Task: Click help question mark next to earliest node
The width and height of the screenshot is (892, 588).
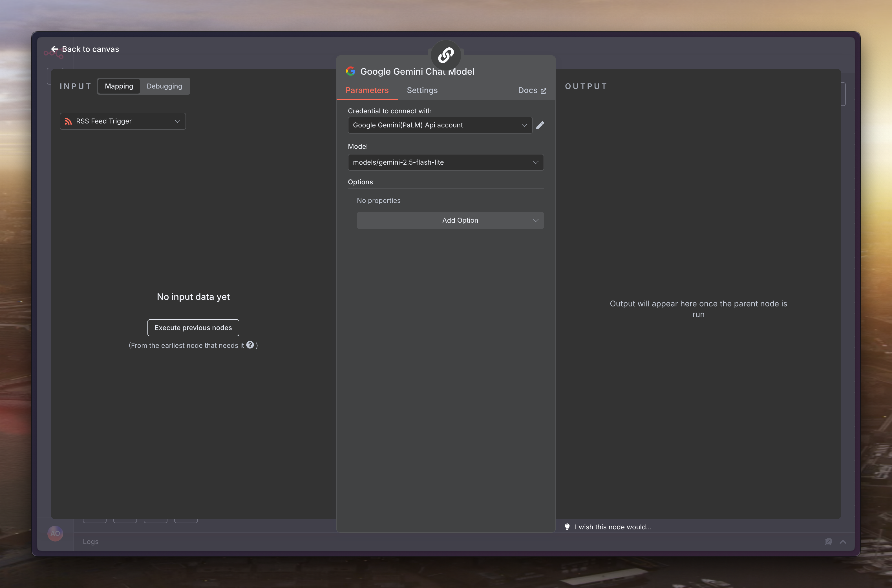Action: (x=250, y=345)
